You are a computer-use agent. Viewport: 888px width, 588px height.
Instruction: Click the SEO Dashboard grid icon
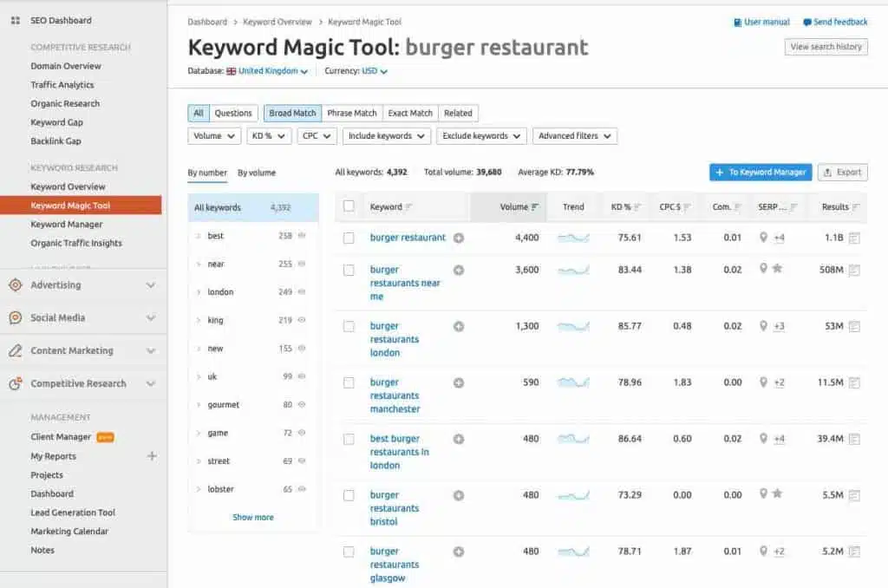(x=16, y=21)
